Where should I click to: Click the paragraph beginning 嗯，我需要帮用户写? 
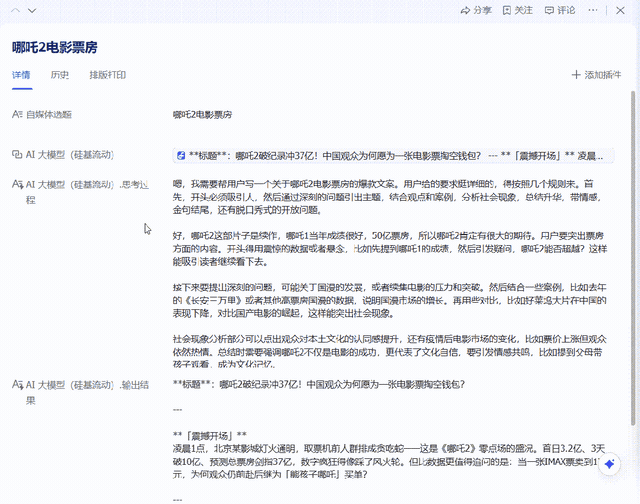point(388,197)
